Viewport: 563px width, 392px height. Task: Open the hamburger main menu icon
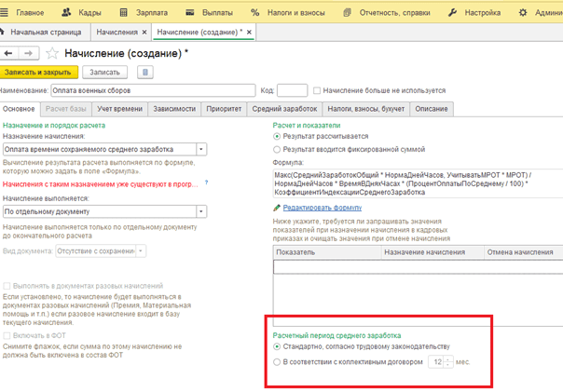pyautogui.click(x=4, y=12)
